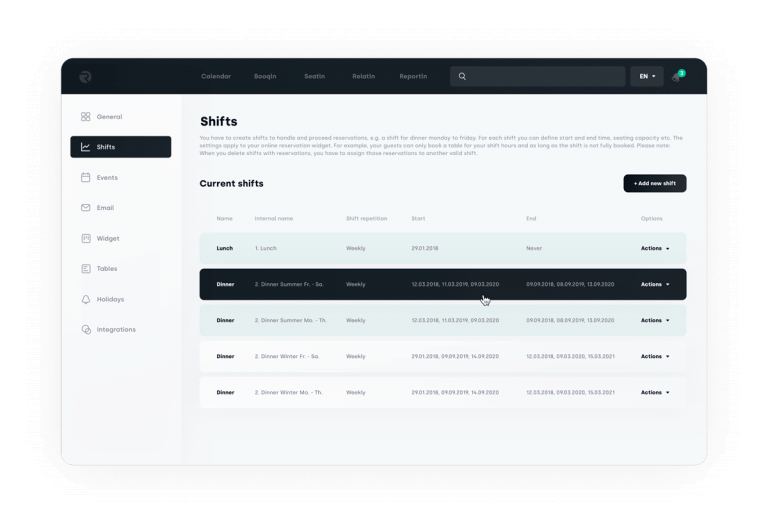The image size is (768, 529).
Task: Open the Email settings section
Action: pos(105,208)
